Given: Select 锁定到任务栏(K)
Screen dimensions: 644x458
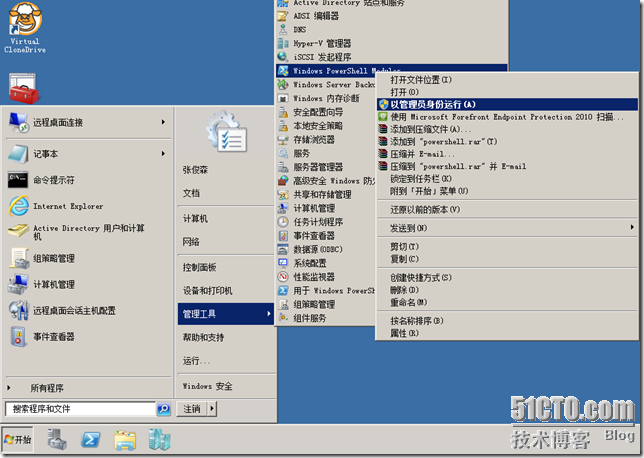Looking at the screenshot, I should coord(421,179).
